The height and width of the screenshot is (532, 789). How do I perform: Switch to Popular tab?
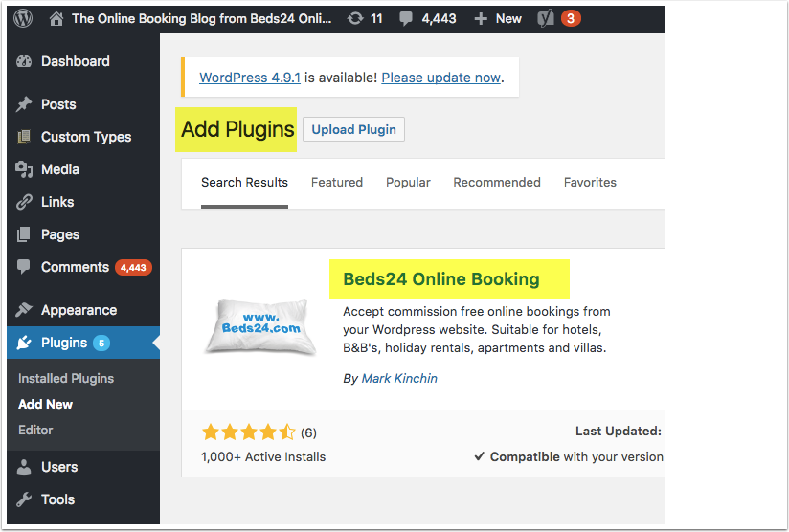click(x=408, y=183)
